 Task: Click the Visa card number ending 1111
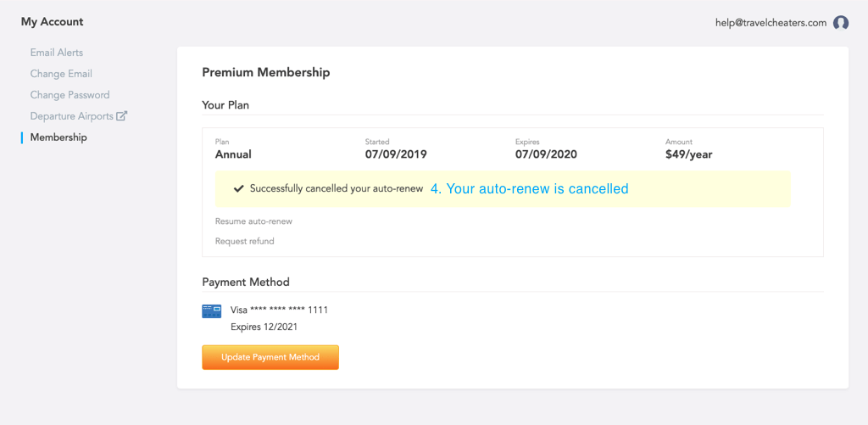click(279, 310)
